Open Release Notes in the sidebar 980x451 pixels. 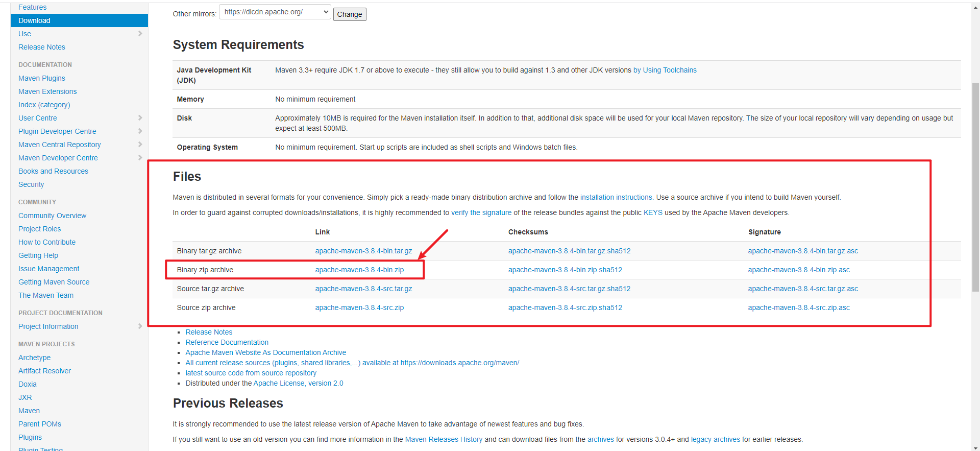click(x=42, y=47)
